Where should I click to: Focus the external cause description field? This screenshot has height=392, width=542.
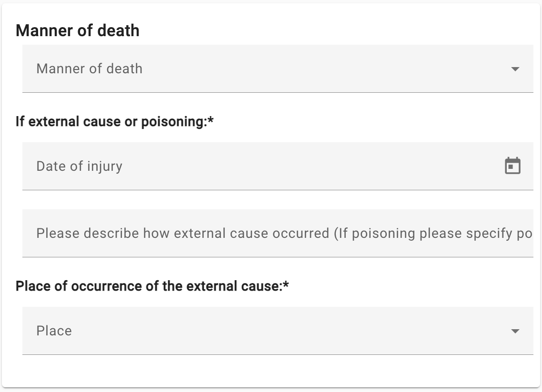click(278, 233)
